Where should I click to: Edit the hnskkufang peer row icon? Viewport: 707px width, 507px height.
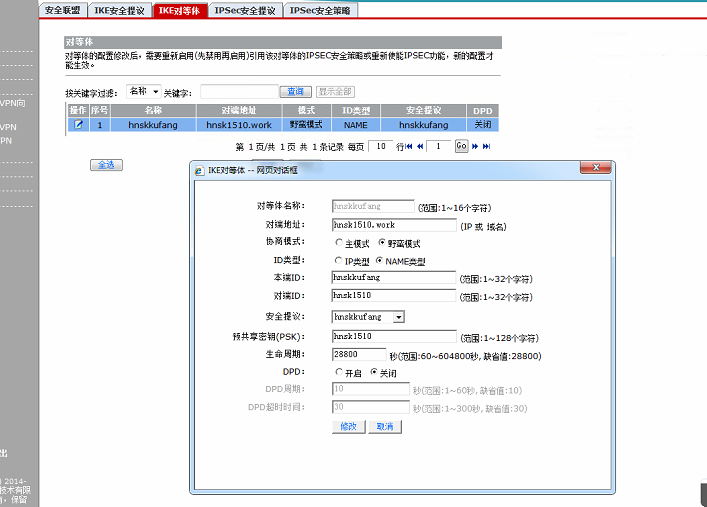point(78,124)
